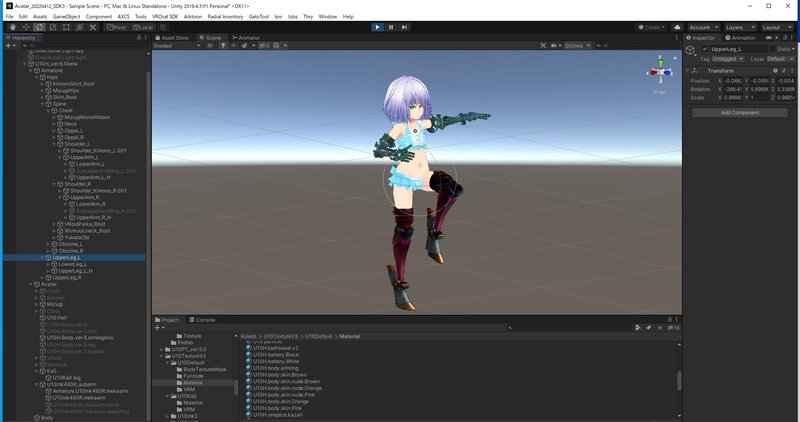Click the Add Component button
Image resolution: width=800 pixels, height=422 pixels.
[x=740, y=112]
